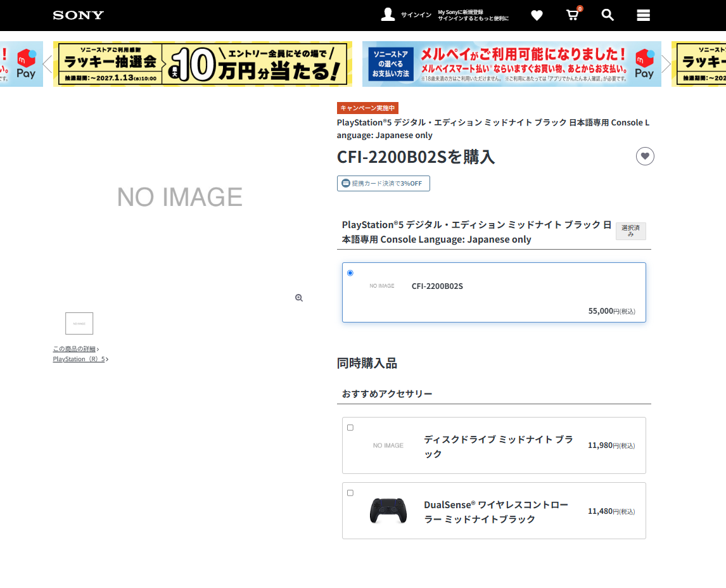Click the メルカリ Pay logo on left banner edge

(26, 64)
